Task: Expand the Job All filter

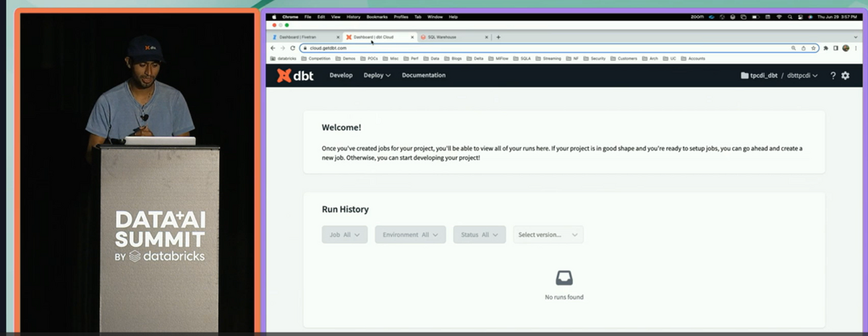Action: (x=345, y=235)
